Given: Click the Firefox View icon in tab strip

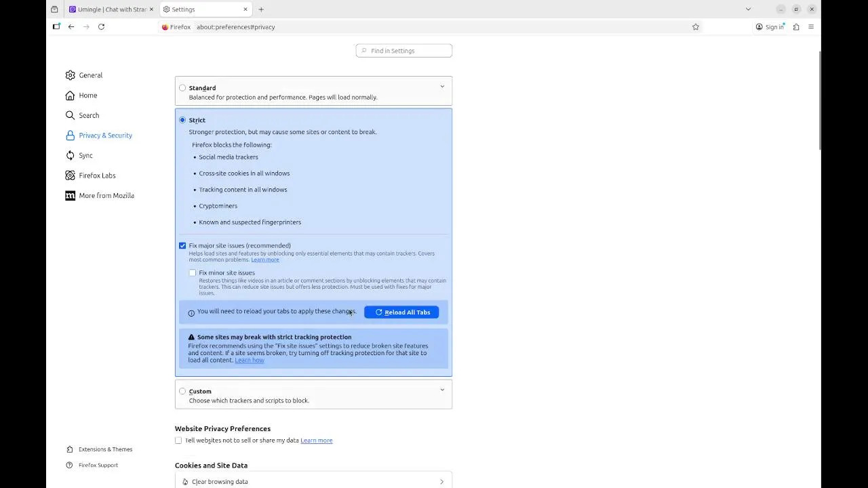Looking at the screenshot, I should [x=54, y=9].
